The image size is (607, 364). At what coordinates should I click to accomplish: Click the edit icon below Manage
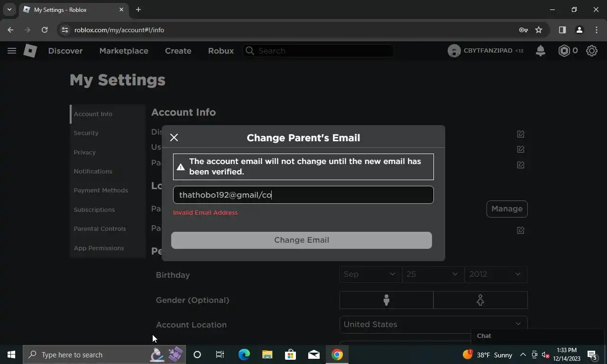click(x=521, y=230)
